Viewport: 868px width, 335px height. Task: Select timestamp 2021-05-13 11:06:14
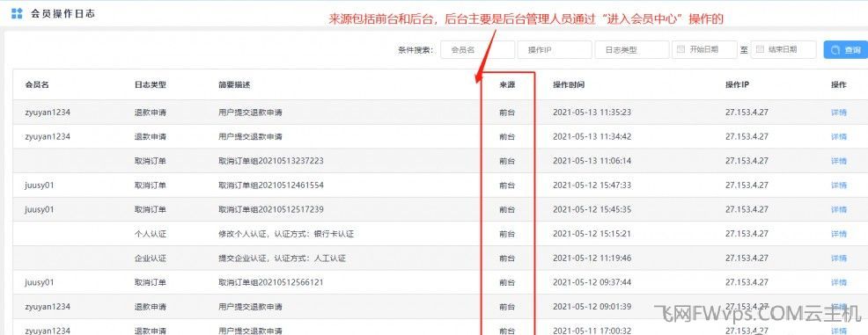tap(592, 161)
